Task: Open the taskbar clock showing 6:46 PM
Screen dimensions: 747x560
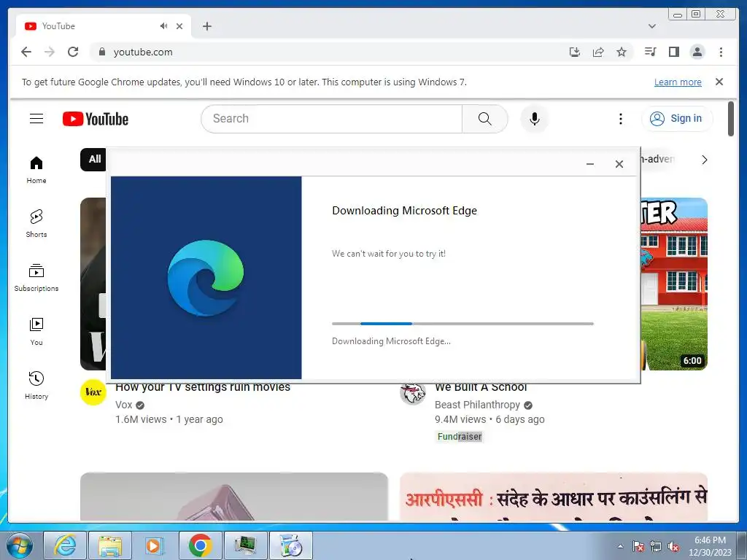Action: click(710, 546)
